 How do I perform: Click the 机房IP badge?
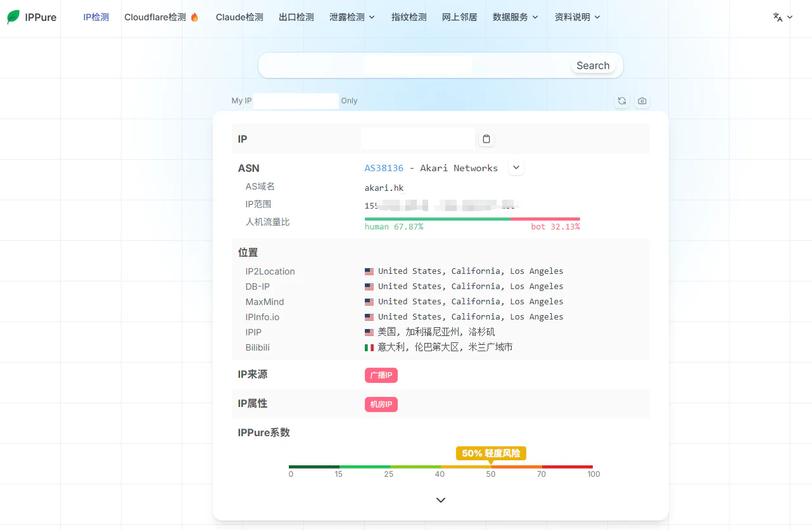[x=381, y=404]
